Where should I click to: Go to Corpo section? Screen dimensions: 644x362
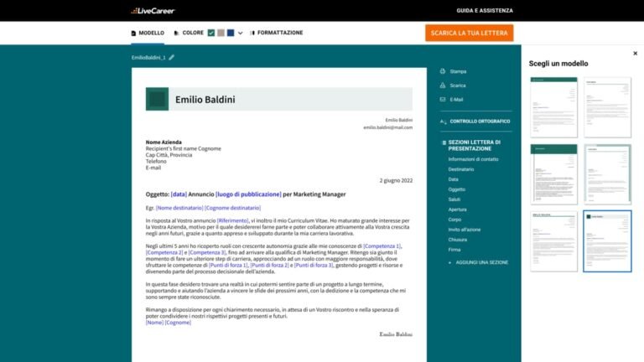coord(454,220)
